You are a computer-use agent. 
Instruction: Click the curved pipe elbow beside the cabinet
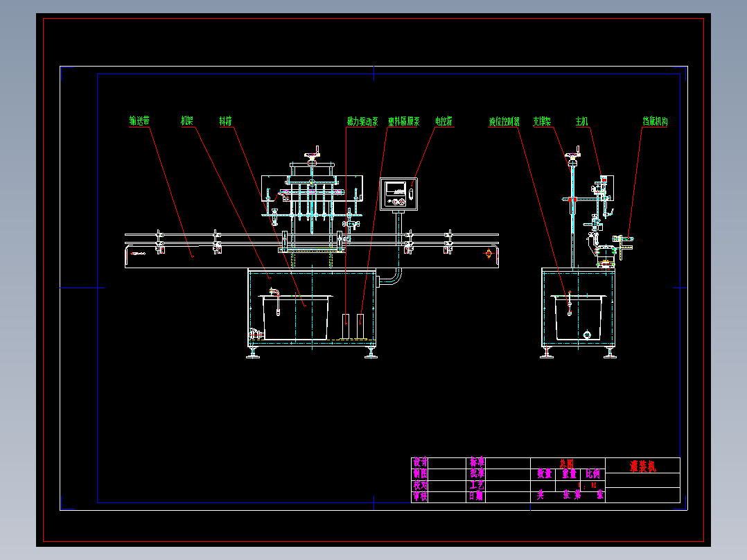pyautogui.click(x=390, y=277)
